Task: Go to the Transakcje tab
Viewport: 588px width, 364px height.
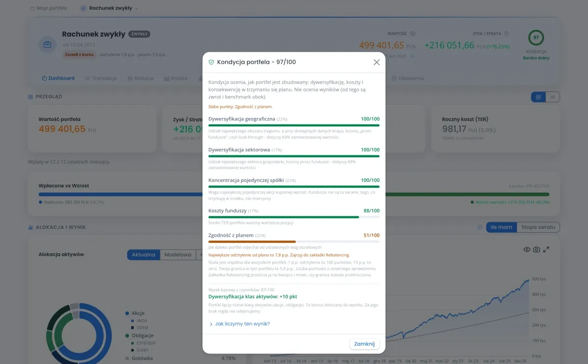Action: [x=101, y=78]
